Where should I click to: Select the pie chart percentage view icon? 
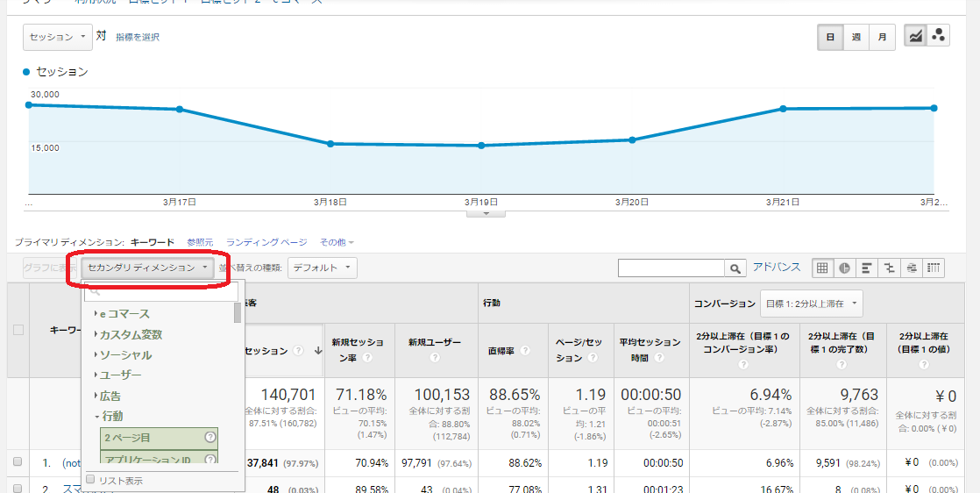click(845, 268)
